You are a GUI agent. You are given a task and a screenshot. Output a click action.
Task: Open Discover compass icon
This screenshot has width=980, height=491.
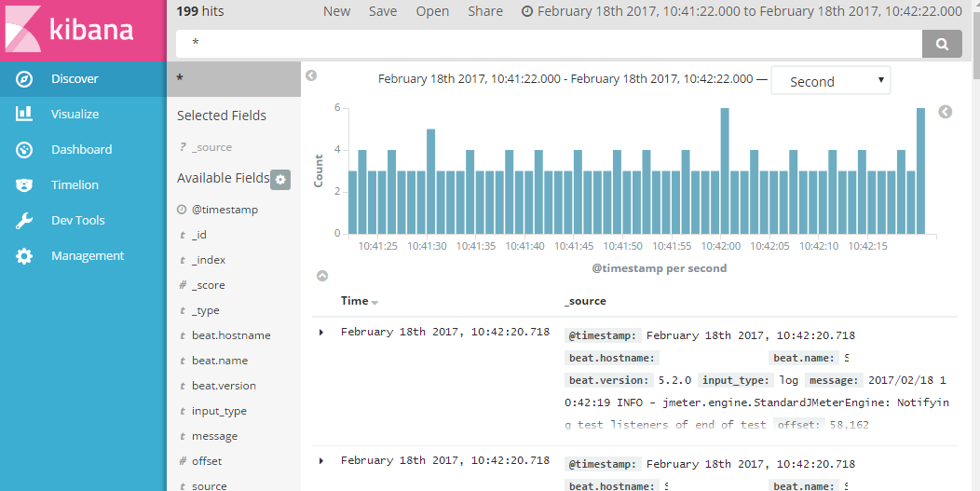23,79
